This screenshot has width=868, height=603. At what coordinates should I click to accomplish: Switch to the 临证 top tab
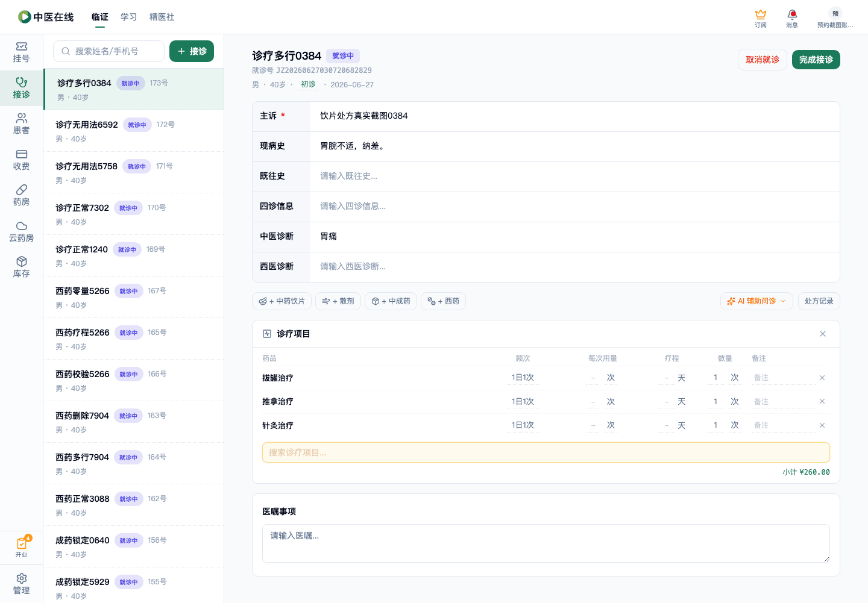(100, 17)
